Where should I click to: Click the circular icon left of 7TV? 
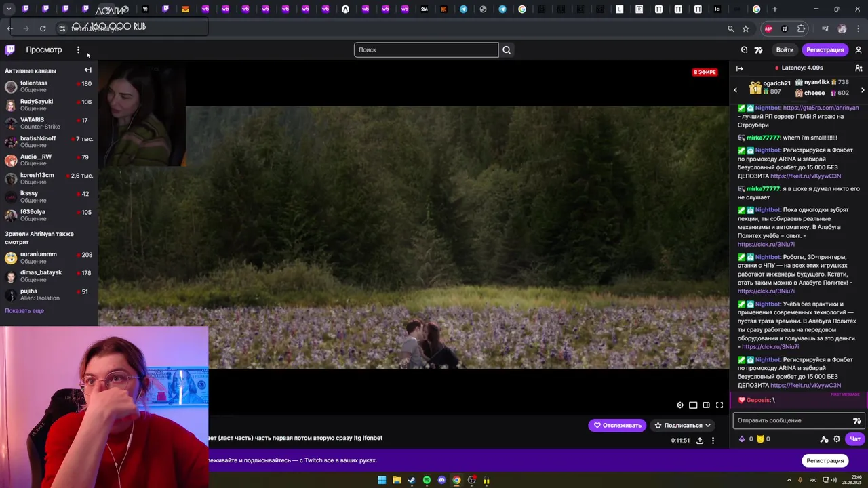pyautogui.click(x=744, y=49)
